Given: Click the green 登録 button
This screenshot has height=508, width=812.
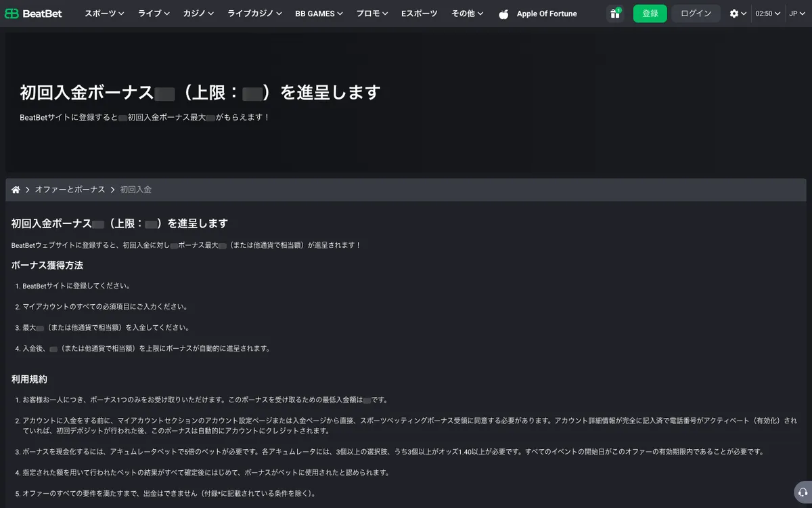Looking at the screenshot, I should [650, 14].
